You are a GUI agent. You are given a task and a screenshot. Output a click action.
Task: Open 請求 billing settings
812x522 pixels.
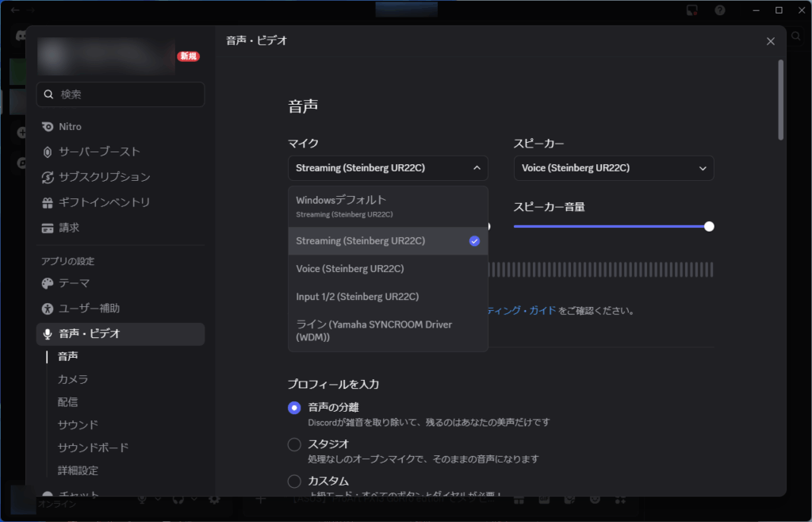[121, 228]
